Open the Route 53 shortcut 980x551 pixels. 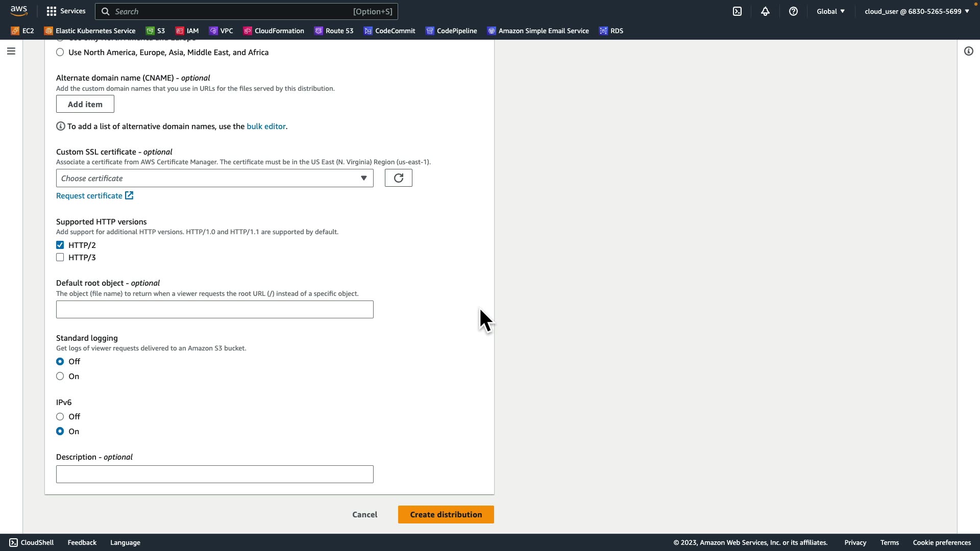pyautogui.click(x=334, y=31)
